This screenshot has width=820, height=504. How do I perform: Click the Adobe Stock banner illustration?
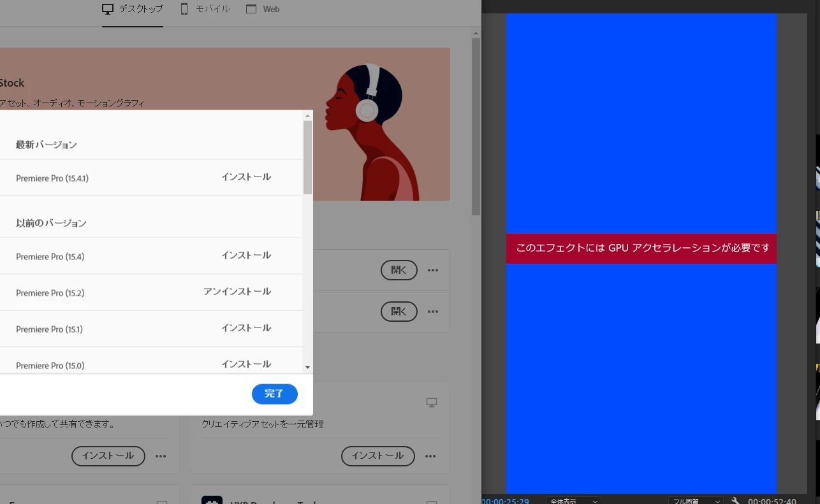373,131
